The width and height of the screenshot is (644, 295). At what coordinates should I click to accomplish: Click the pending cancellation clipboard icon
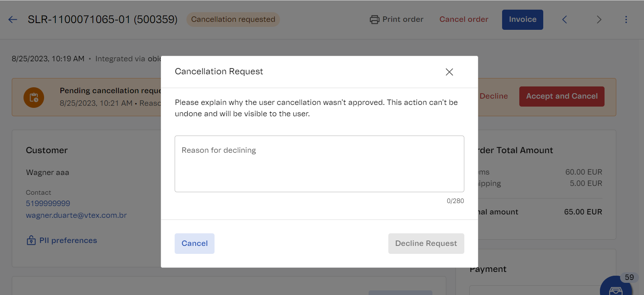(x=34, y=97)
